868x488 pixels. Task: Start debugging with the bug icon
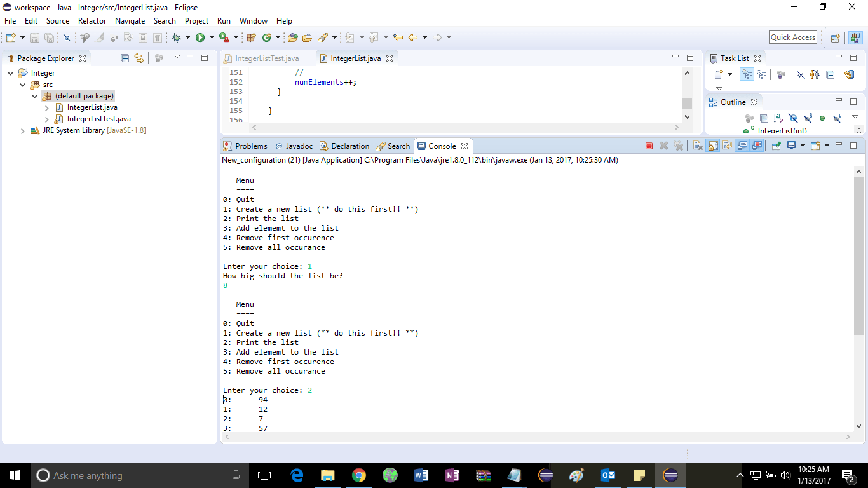pos(176,38)
